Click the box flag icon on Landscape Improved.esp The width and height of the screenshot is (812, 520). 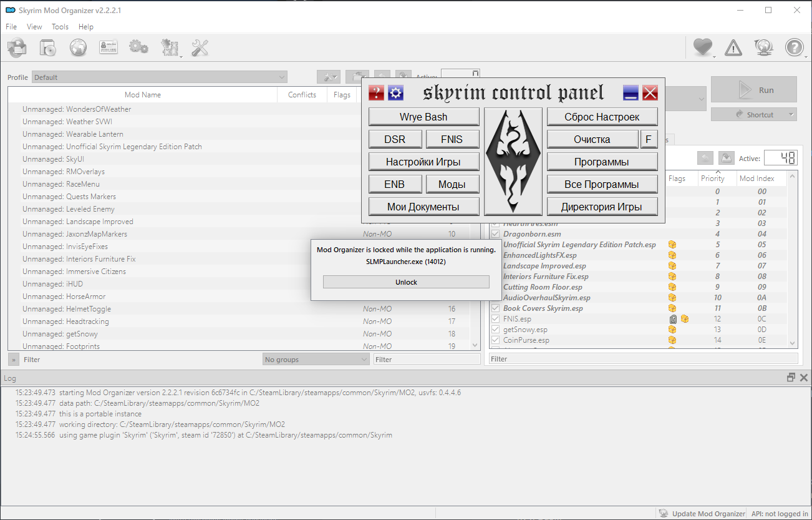click(x=672, y=266)
